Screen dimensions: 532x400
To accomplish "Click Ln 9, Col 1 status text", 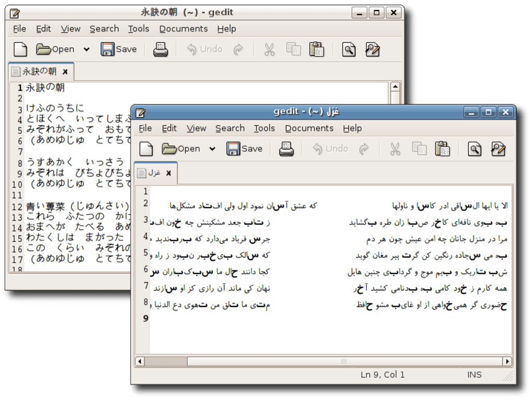I will pyautogui.click(x=382, y=375).
